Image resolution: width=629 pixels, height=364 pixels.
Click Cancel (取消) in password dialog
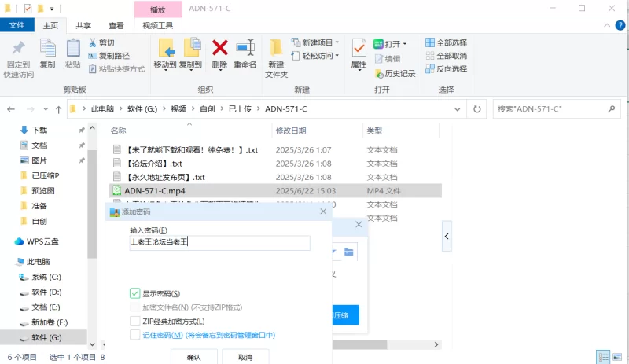[245, 357]
